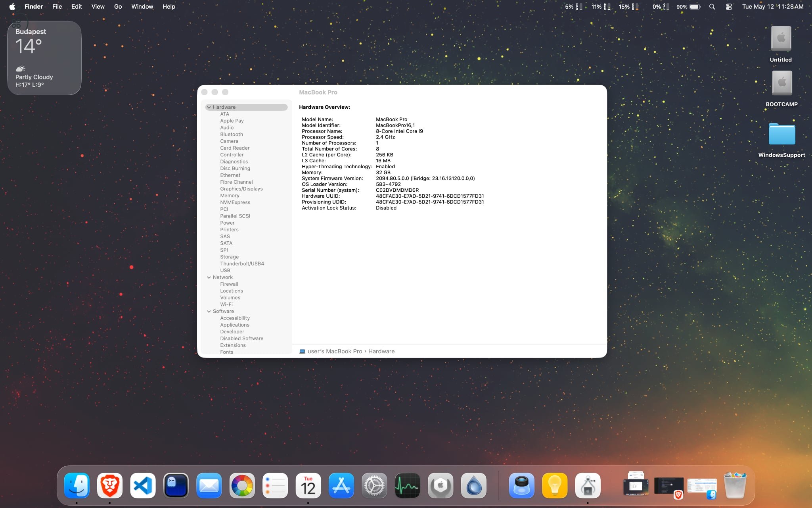Collapse the Software section in sidebar
The width and height of the screenshot is (812, 508).
[x=209, y=312]
